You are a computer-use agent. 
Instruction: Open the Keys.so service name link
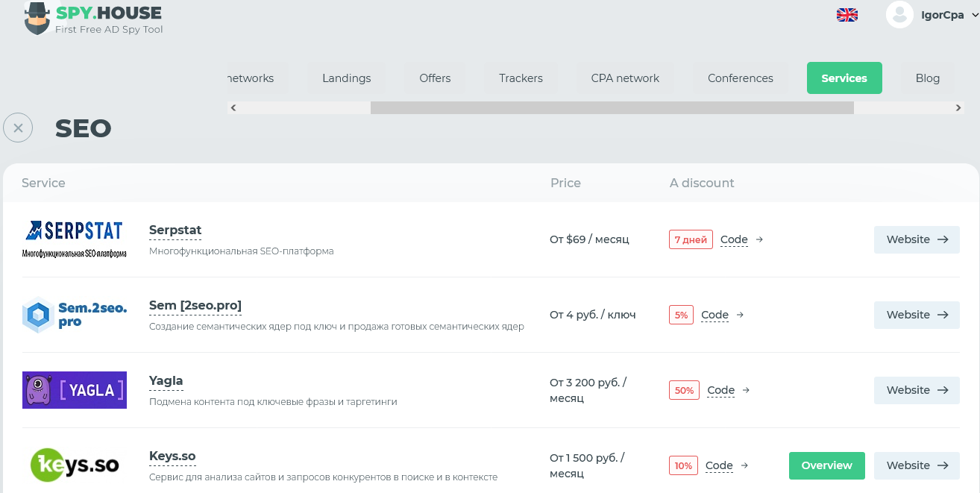[x=172, y=456]
